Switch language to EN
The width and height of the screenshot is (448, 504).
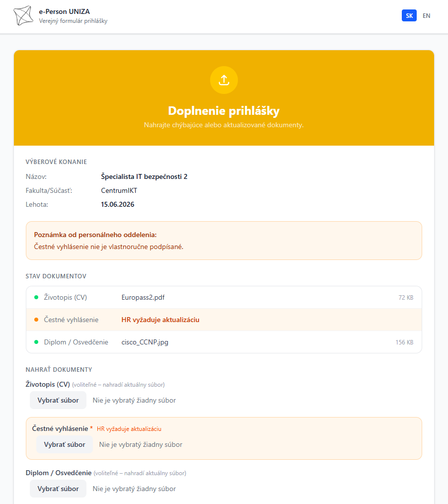(x=426, y=15)
